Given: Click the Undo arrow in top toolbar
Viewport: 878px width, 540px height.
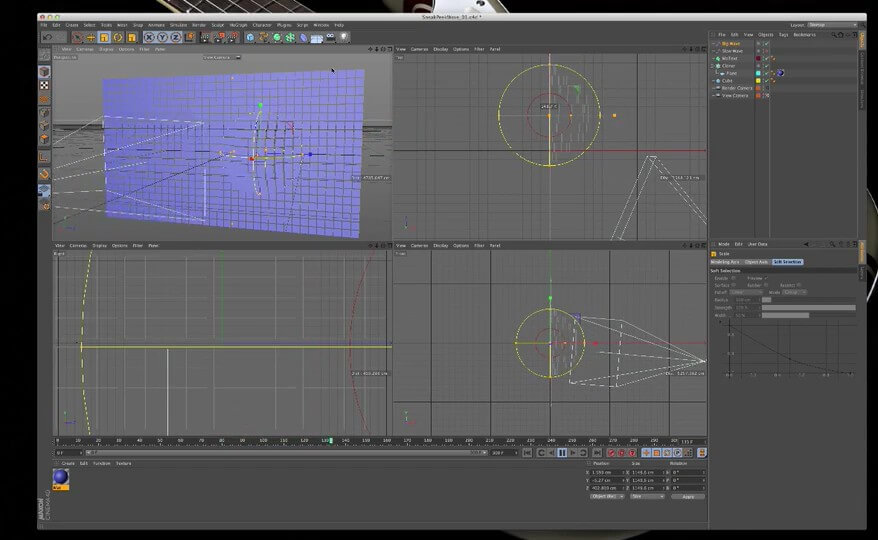Looking at the screenshot, I should [x=48, y=37].
